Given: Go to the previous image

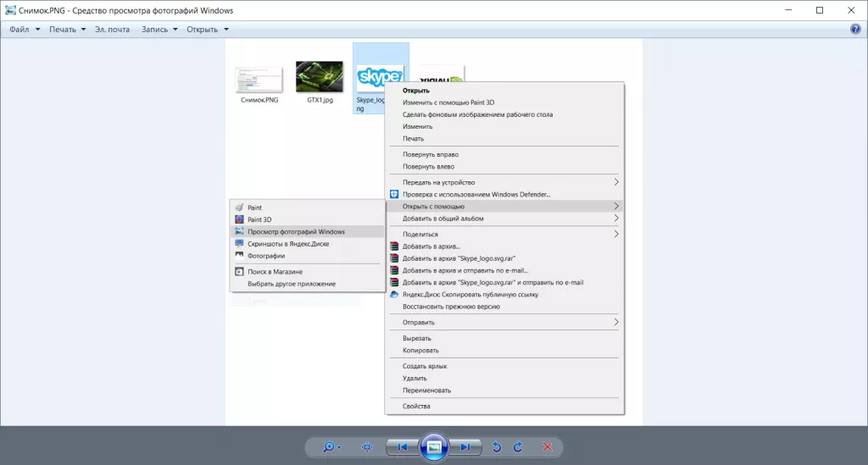Looking at the screenshot, I should pos(402,446).
